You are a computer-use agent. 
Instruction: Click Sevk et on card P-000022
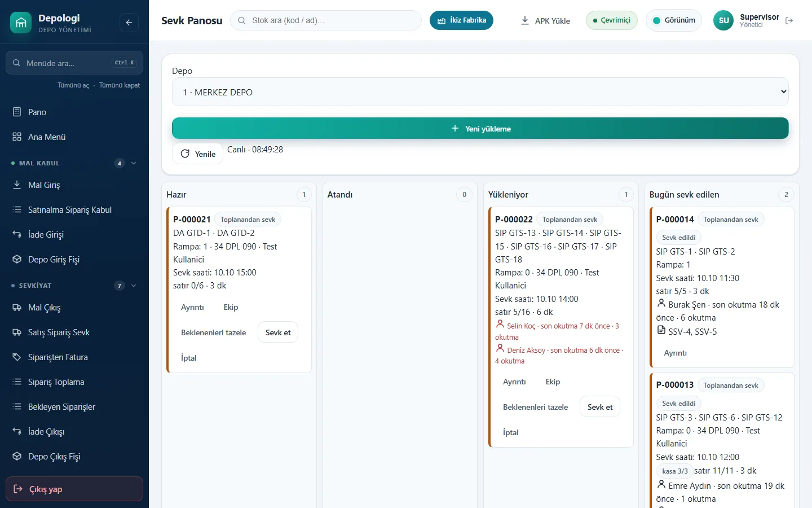click(600, 407)
